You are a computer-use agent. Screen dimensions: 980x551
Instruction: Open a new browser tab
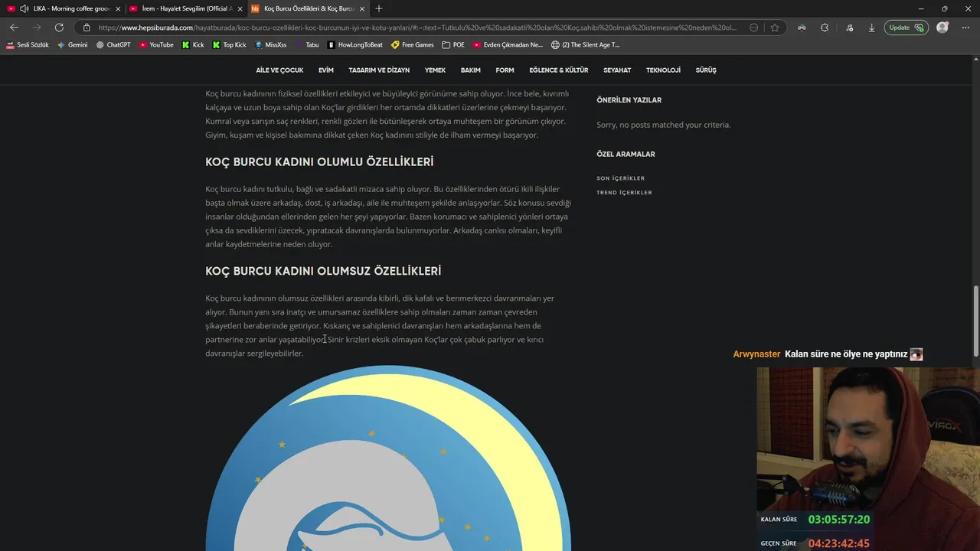tap(379, 8)
